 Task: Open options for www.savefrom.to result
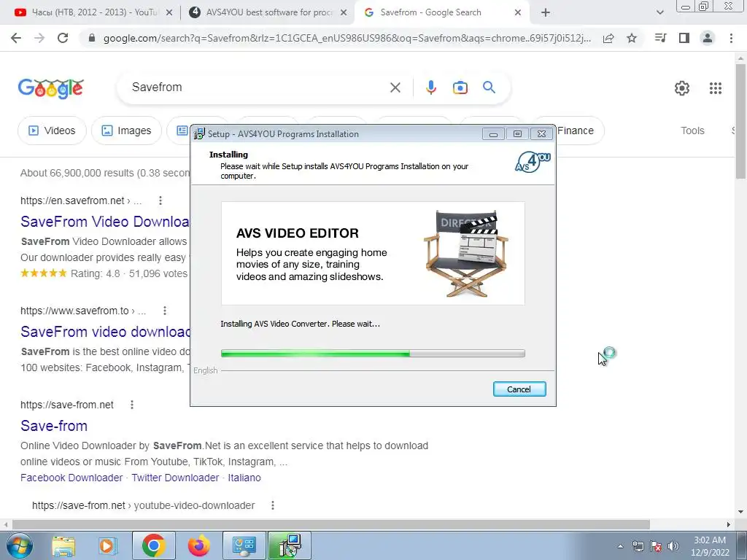click(x=165, y=311)
